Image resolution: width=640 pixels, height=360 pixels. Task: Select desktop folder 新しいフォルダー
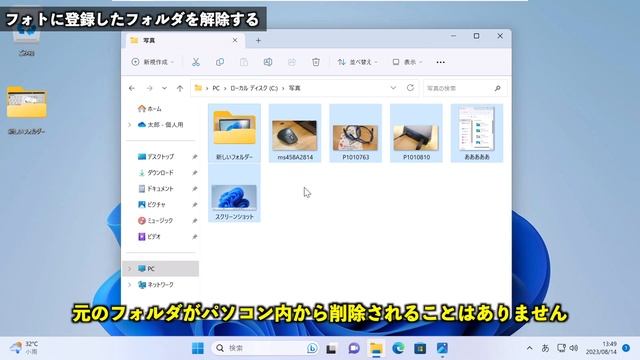point(27,111)
